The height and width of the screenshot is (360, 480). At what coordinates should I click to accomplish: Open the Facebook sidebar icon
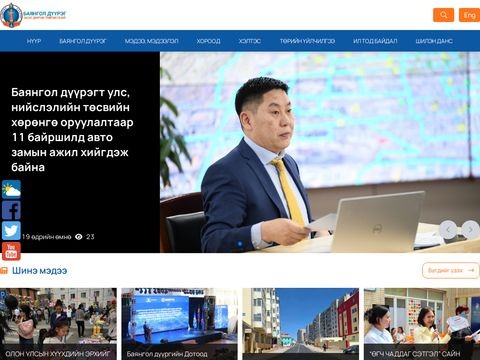coord(11,210)
